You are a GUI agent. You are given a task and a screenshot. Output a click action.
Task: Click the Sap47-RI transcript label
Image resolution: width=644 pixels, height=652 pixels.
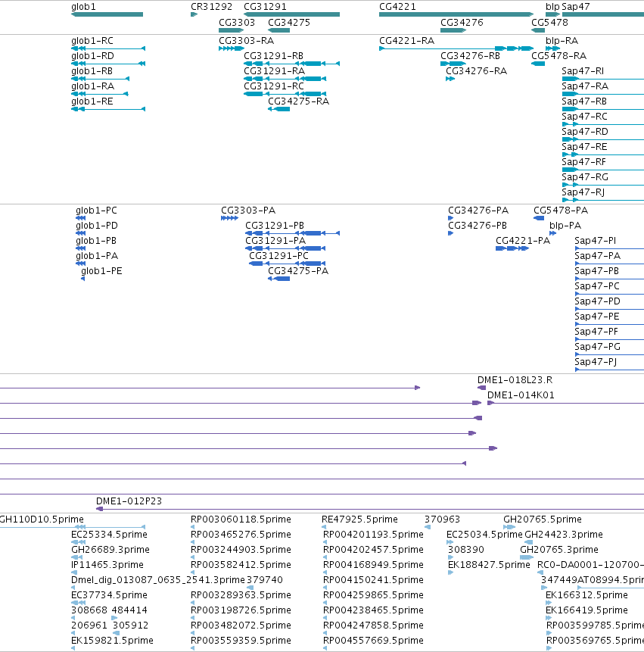583,71
